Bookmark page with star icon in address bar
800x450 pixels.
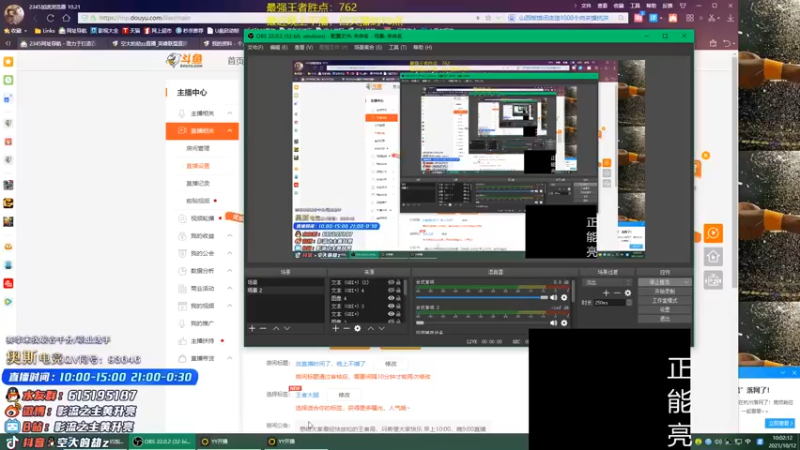(488, 18)
